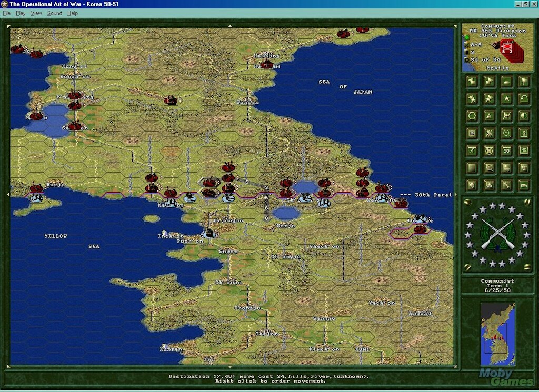Click the crossed swords X button
The image size is (539, 392).
[489, 133]
